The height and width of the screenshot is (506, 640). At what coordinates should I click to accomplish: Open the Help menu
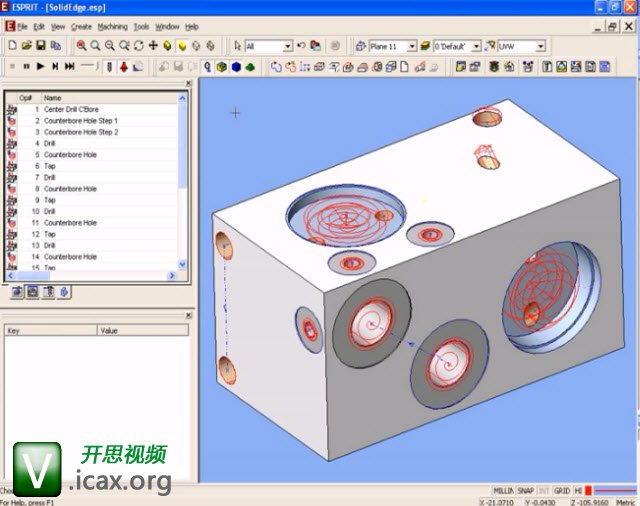coord(191,27)
